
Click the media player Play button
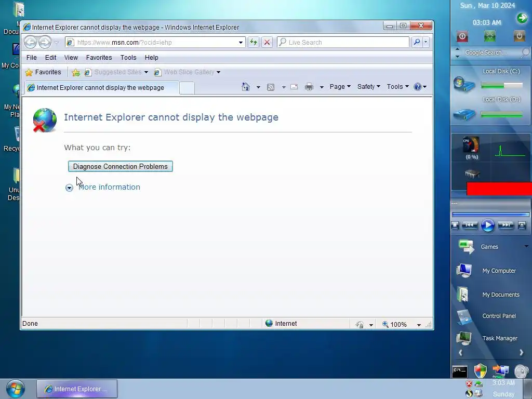coord(487,225)
